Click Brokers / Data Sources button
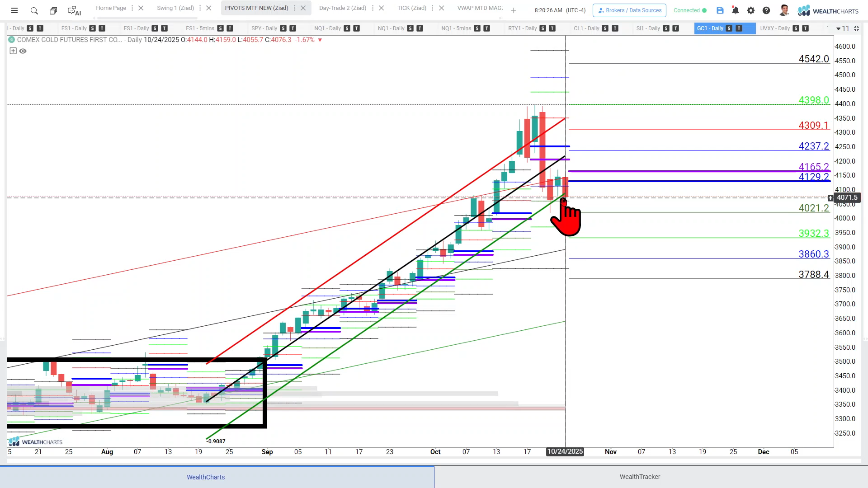Image resolution: width=868 pixels, height=488 pixels. (629, 10)
